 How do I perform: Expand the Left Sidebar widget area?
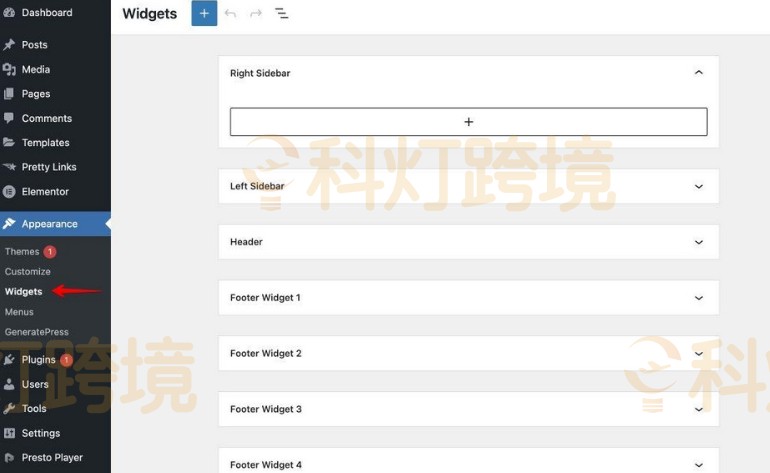click(698, 186)
